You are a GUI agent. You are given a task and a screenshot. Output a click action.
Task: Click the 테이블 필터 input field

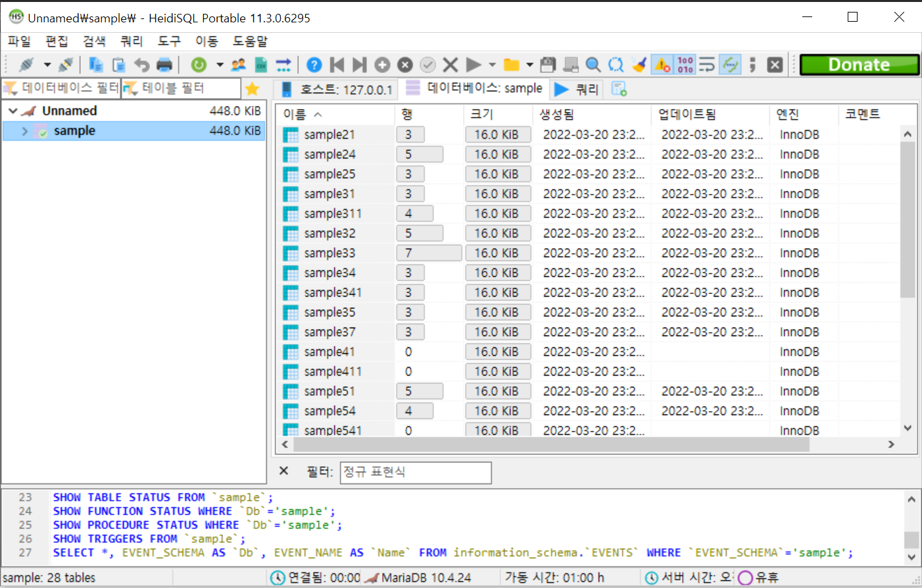tap(181, 88)
